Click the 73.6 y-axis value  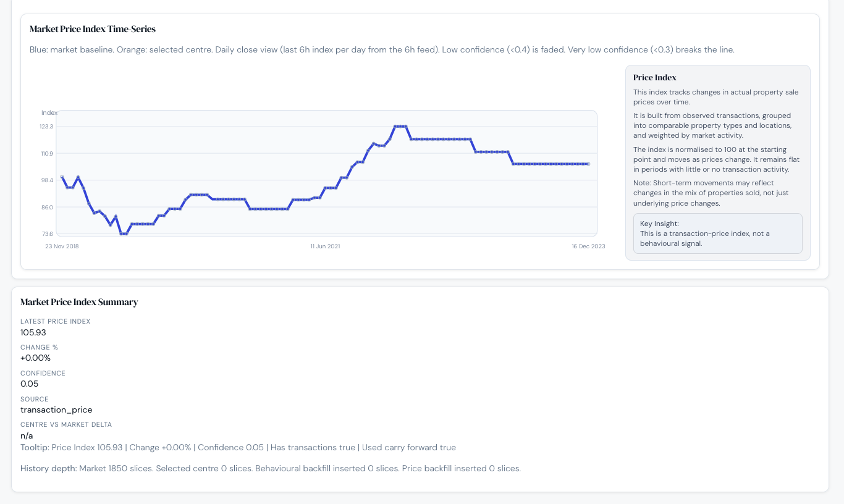(46, 234)
